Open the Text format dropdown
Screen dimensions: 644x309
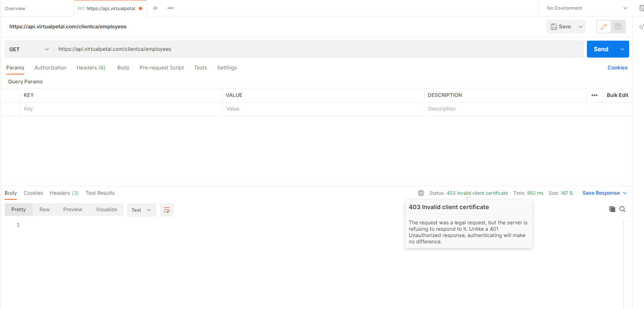click(x=141, y=210)
